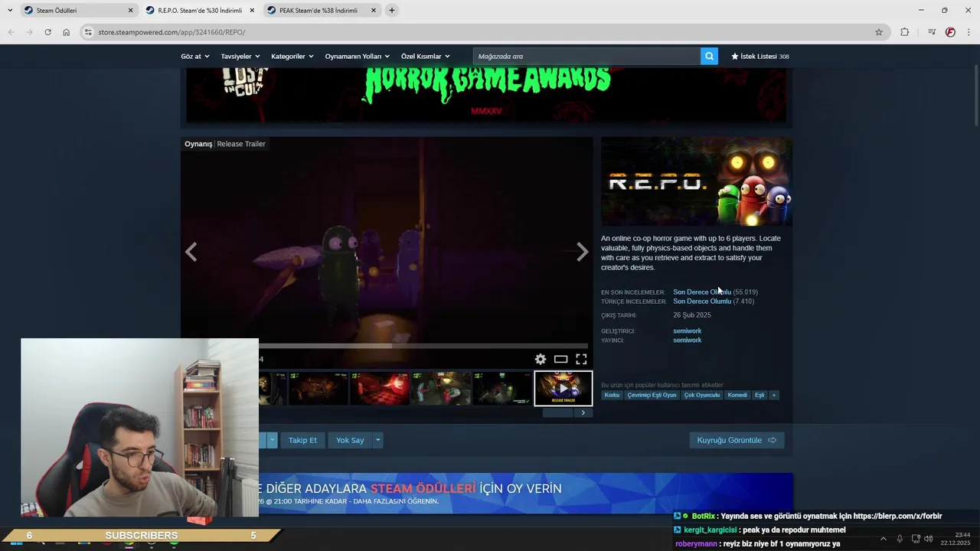
Task: Click the microphone icon in system tray
Action: [900, 539]
